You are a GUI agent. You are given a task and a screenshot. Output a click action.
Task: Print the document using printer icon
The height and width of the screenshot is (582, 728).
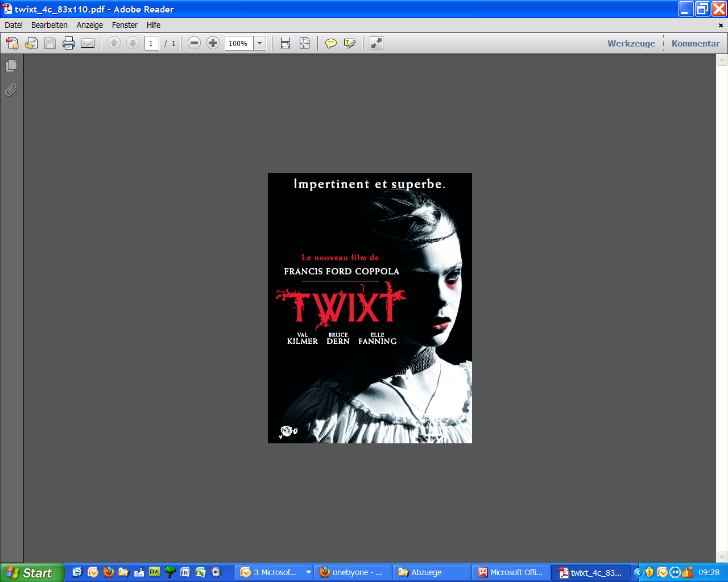tap(69, 43)
